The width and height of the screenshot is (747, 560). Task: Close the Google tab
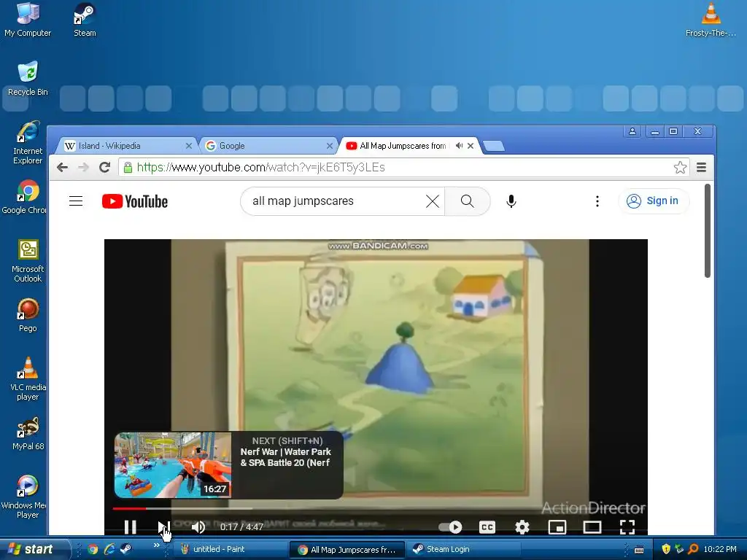pos(329,146)
